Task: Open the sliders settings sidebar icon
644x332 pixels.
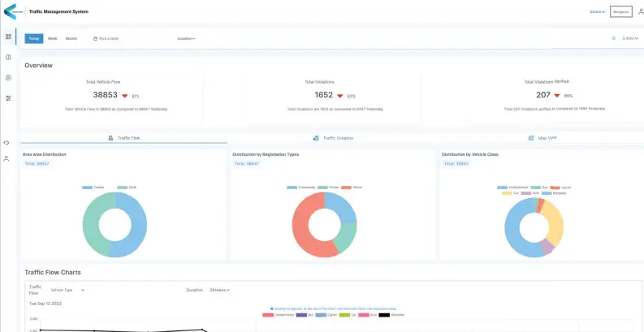Action: [7, 97]
